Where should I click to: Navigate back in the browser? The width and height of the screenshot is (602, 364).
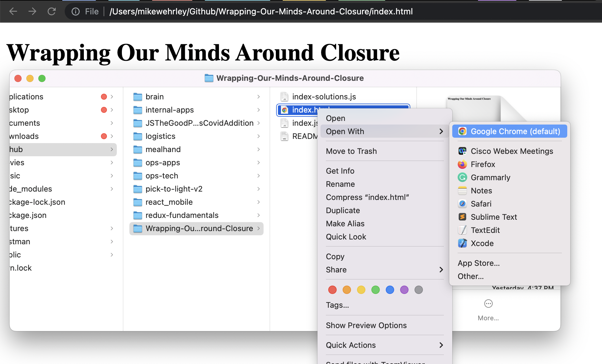[12, 11]
